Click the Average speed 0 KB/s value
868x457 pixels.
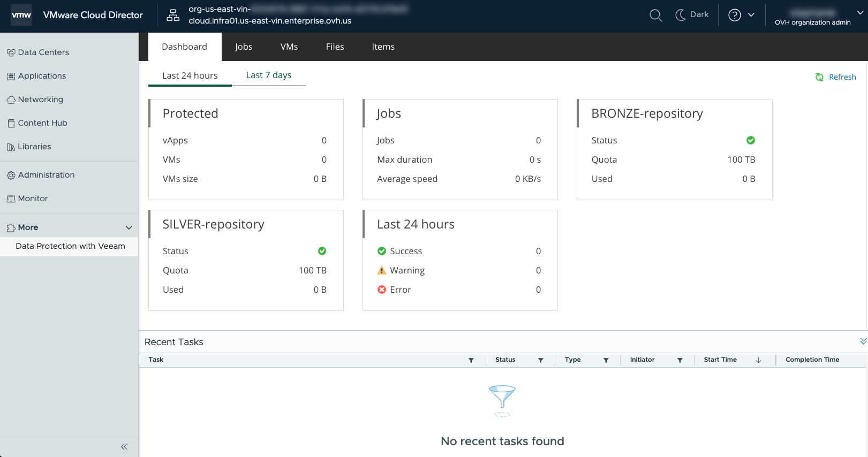[x=528, y=179]
